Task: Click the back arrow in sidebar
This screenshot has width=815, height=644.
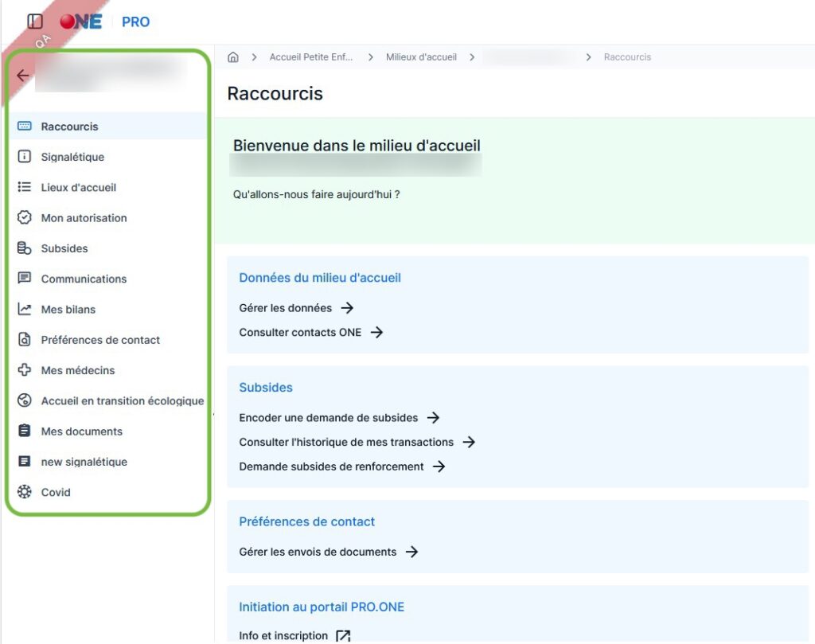Action: click(23, 76)
